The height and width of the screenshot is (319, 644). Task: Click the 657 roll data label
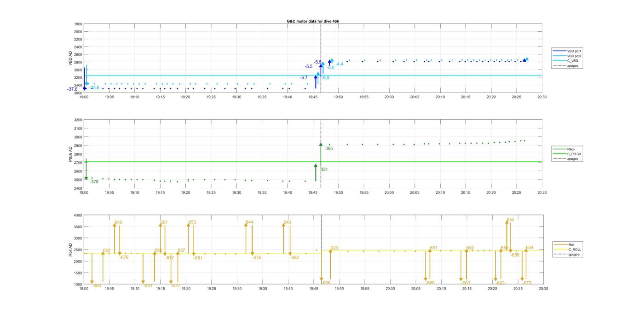click(181, 250)
